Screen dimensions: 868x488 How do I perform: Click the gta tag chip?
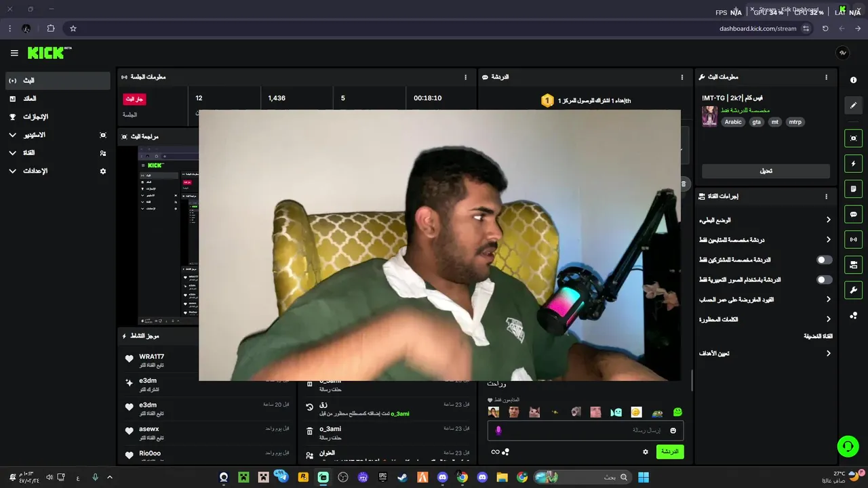coord(756,122)
